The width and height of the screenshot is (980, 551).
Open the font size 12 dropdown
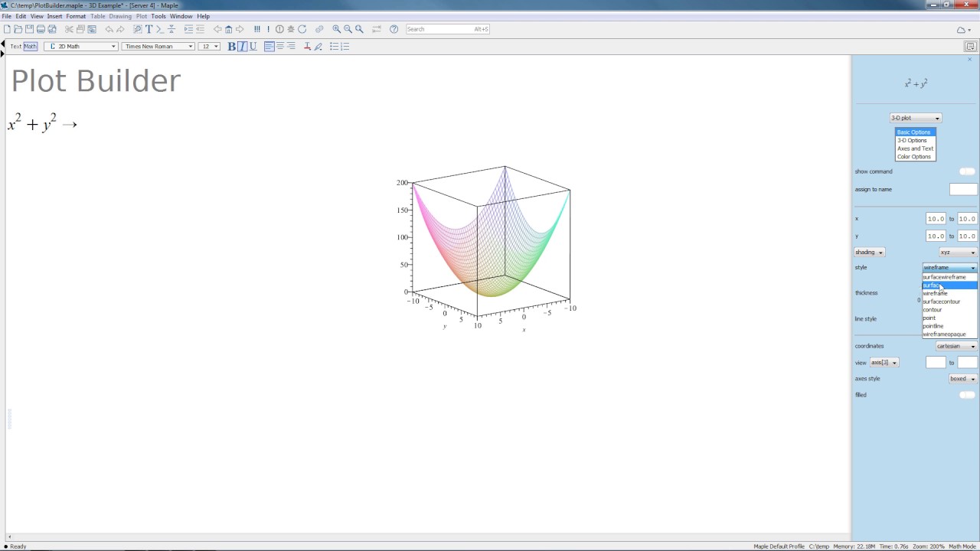point(209,47)
